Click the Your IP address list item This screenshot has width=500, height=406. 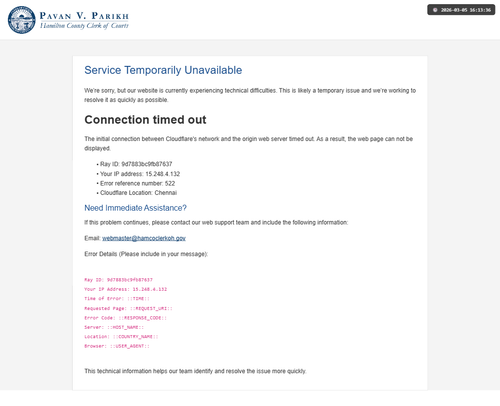point(140,174)
